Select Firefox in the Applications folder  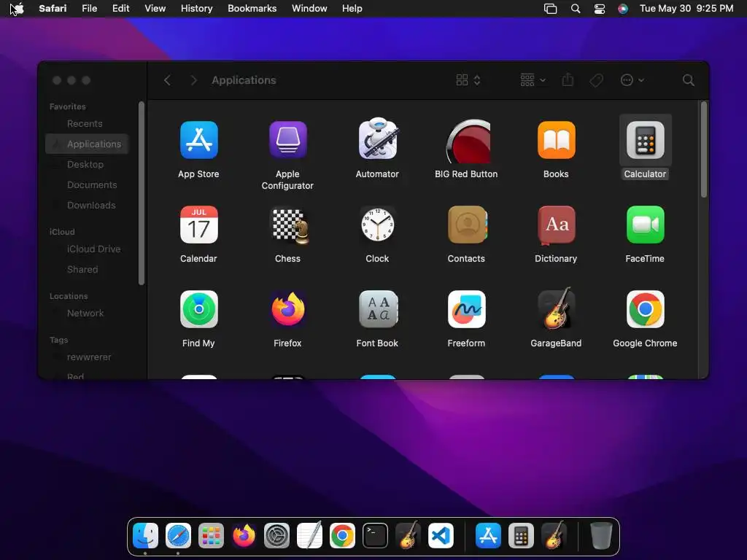point(287,309)
